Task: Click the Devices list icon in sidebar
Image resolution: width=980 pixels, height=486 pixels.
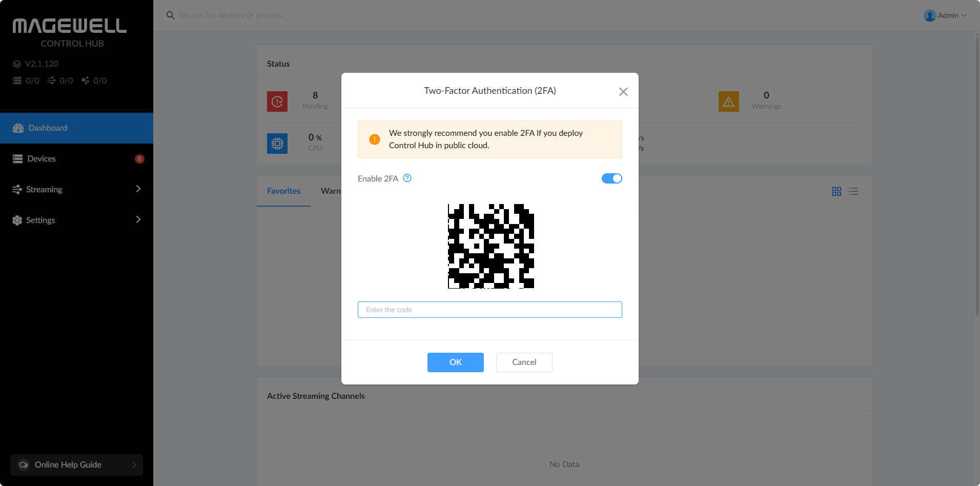Action: pos(18,159)
